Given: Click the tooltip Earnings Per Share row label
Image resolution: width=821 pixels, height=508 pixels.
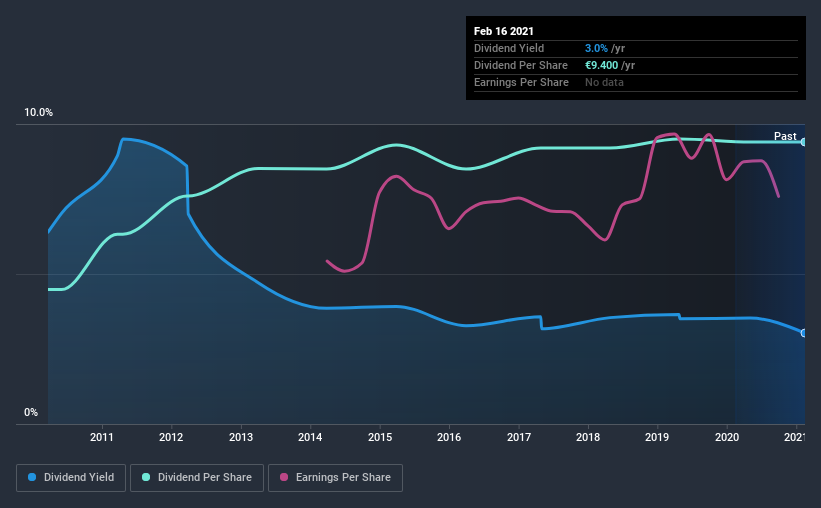Looking at the screenshot, I should 521,82.
